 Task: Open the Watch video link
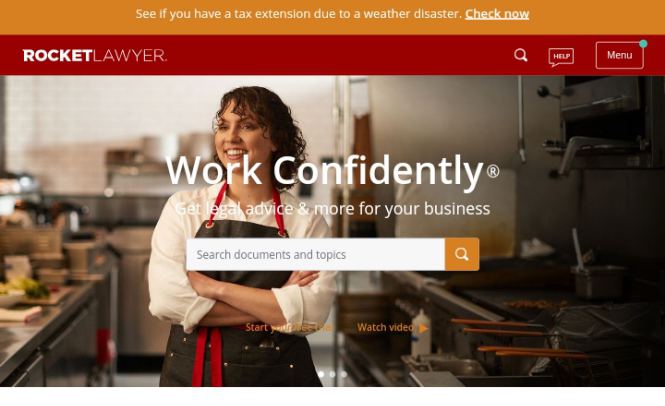point(386,328)
